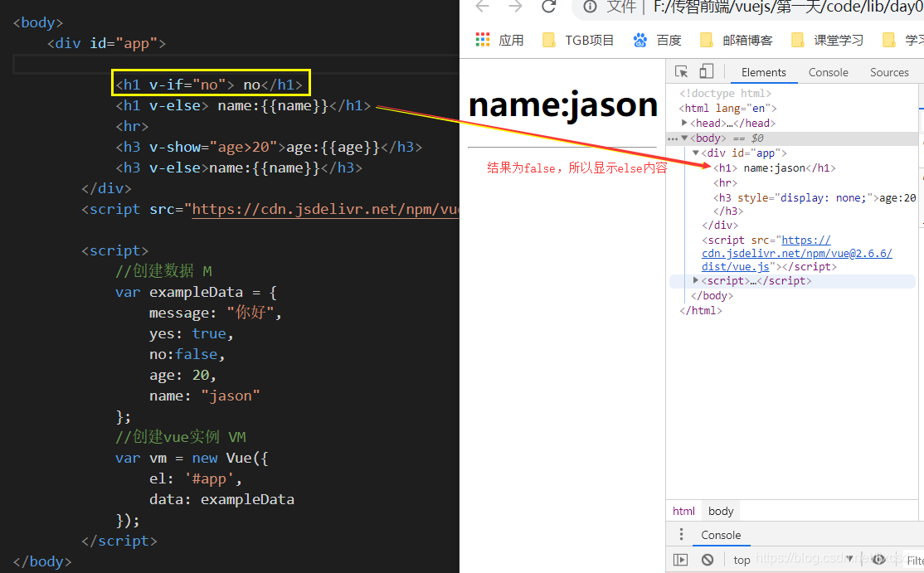Expand the collapsed script node
The width and height of the screenshot is (924, 573).
pos(695,280)
